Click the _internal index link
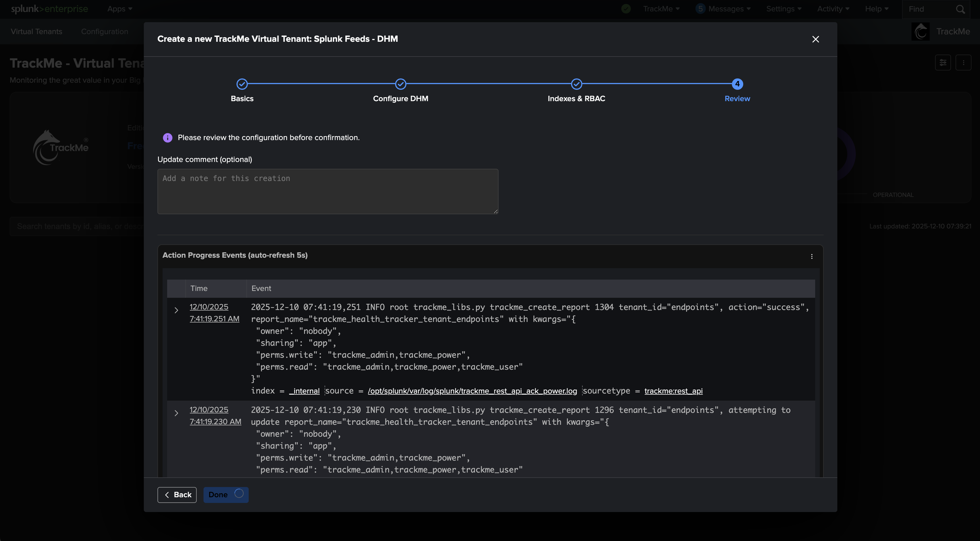Image resolution: width=980 pixels, height=541 pixels. 304,391
